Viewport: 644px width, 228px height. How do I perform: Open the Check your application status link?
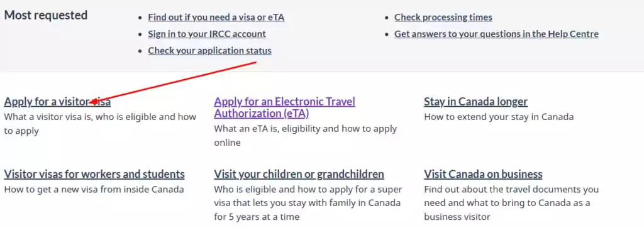pyautogui.click(x=209, y=51)
